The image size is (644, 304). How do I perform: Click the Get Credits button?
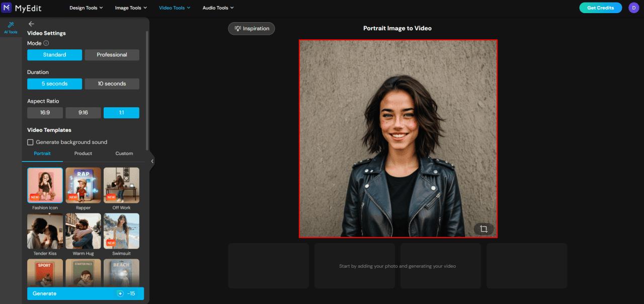pyautogui.click(x=600, y=8)
